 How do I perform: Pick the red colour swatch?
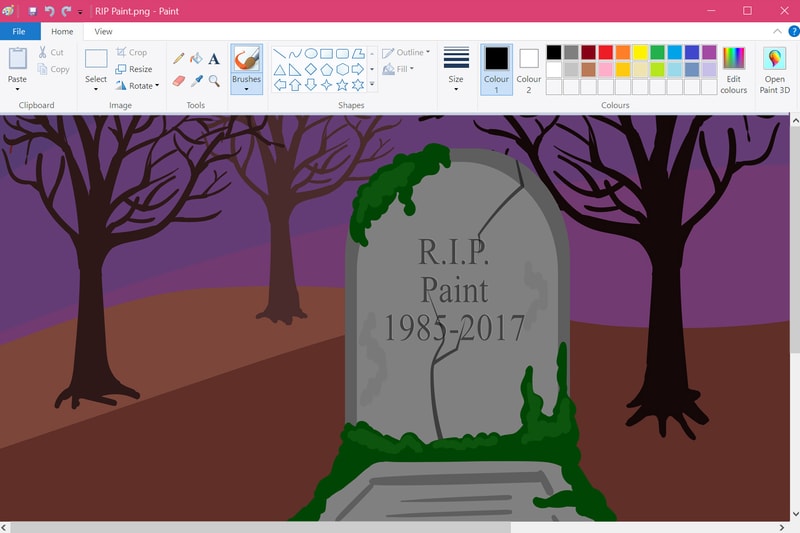pos(606,52)
